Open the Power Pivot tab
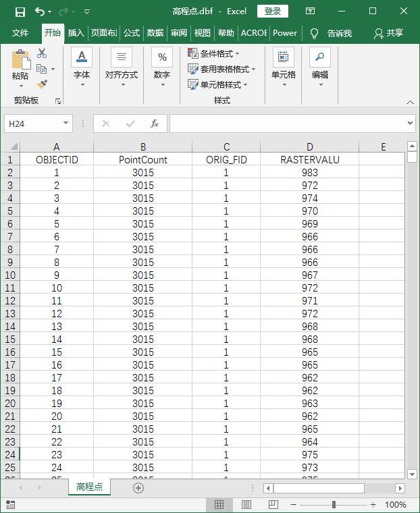420x513 pixels. click(285, 32)
